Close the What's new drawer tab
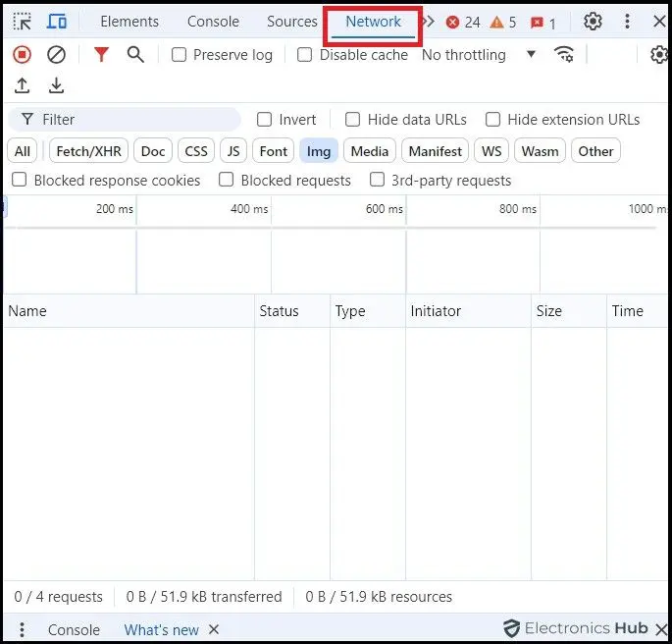The width and height of the screenshot is (672, 644). [214, 629]
